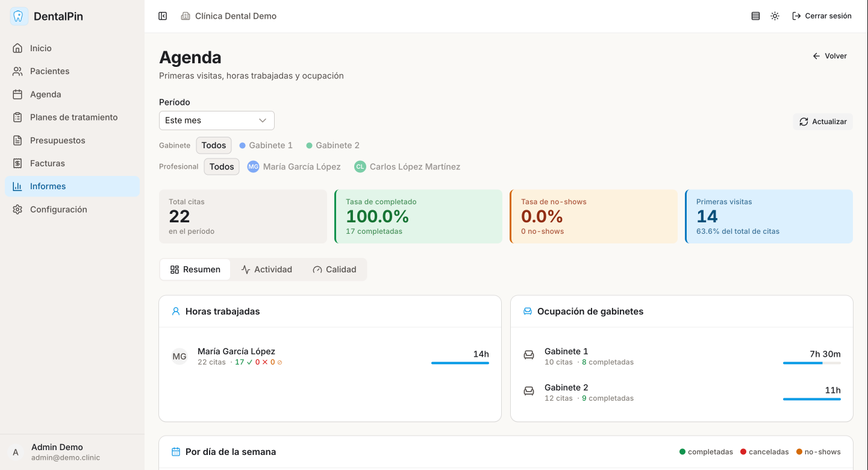Toggle light/dark theme sun icon
868x470 pixels.
click(x=775, y=16)
